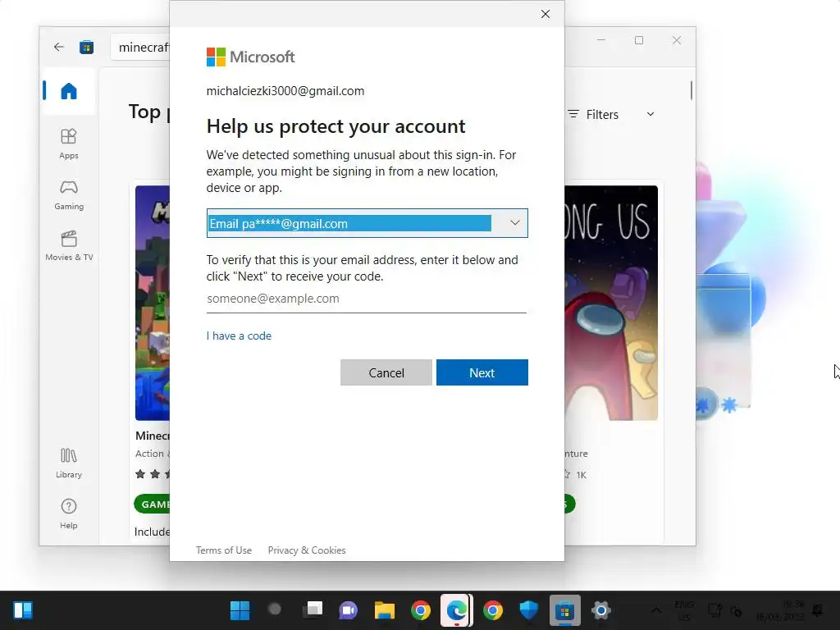
Task: Open the Windows Start menu
Action: (x=240, y=610)
